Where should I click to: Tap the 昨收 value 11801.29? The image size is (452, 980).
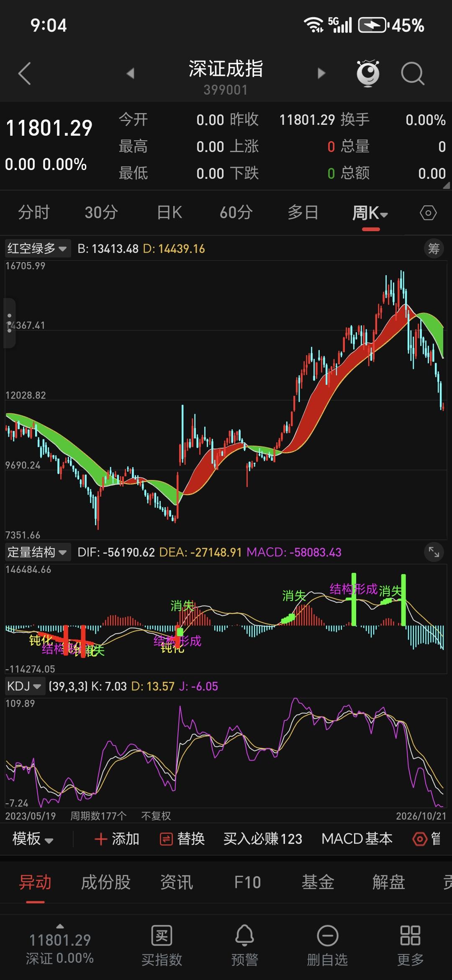307,120
